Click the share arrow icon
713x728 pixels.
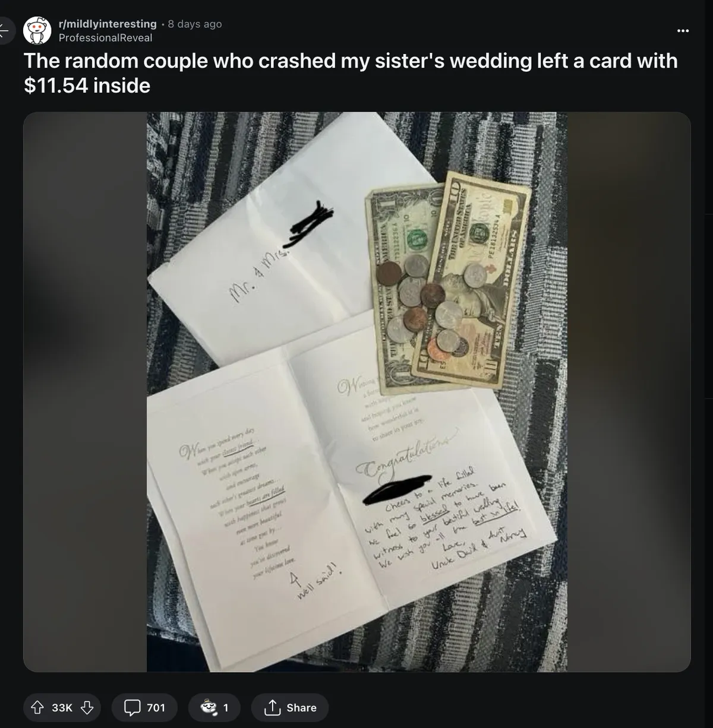click(272, 708)
